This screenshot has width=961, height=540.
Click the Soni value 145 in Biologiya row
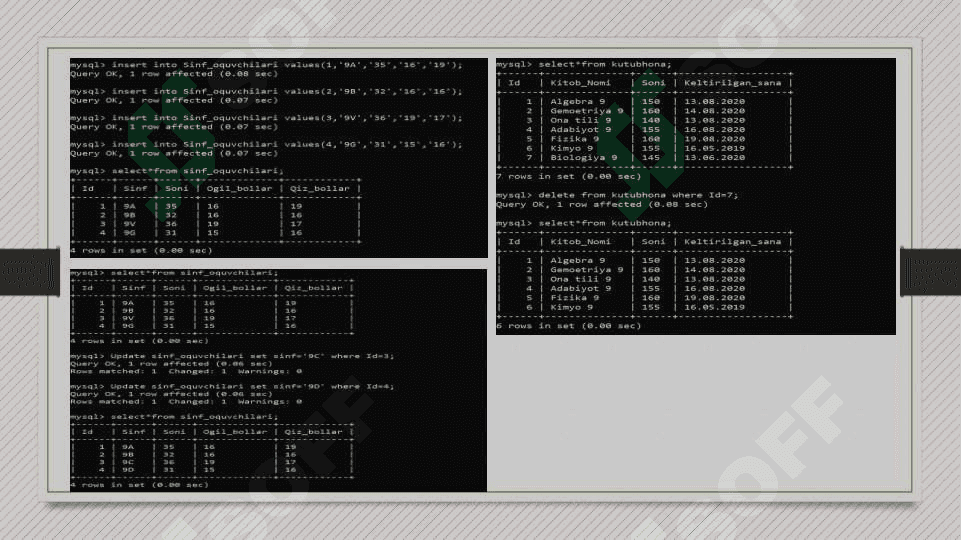point(651,158)
